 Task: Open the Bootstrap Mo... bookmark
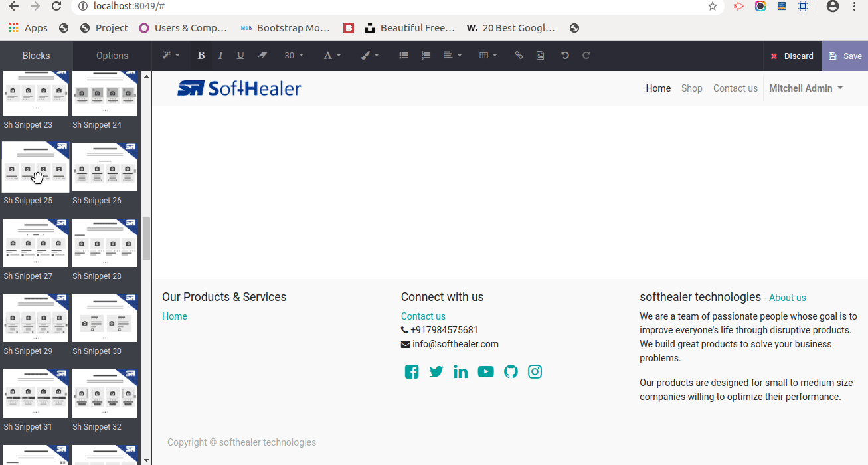click(285, 28)
